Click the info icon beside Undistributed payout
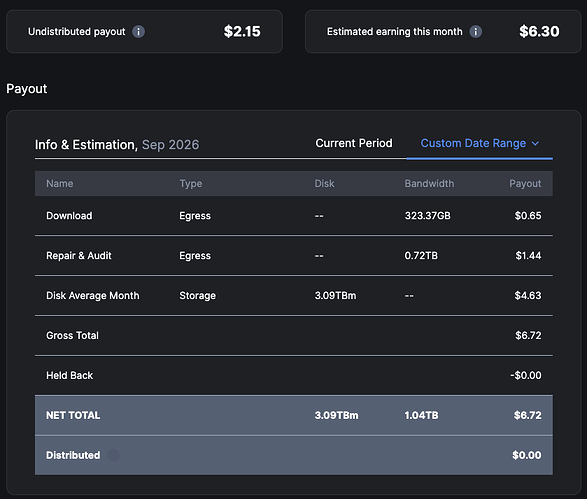 tap(139, 31)
